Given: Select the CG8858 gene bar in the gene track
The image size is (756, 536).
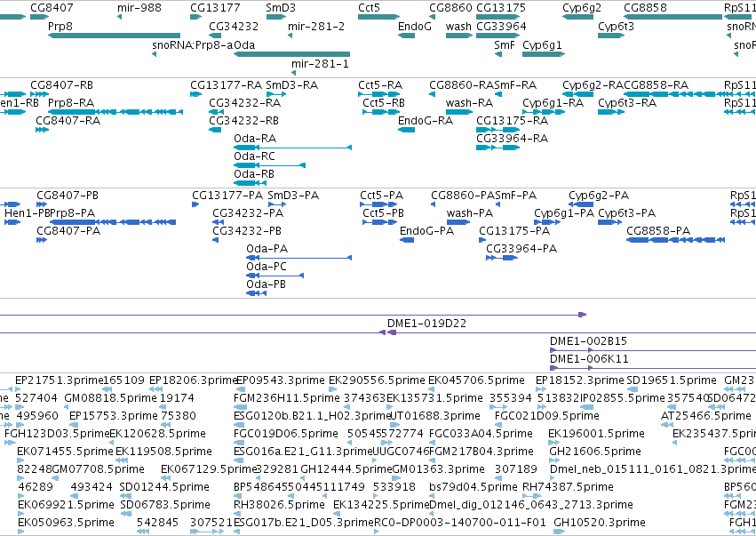Looking at the screenshot, I should tap(673, 17).
